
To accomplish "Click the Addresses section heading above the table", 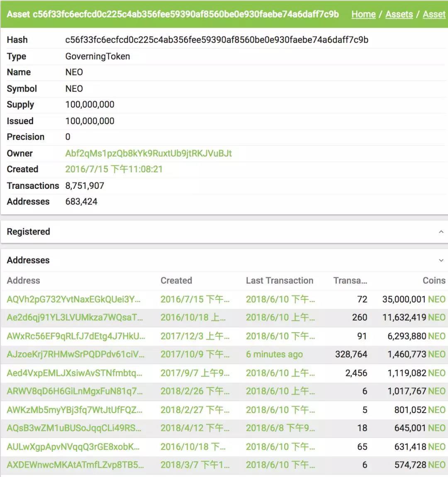I will (28, 260).
